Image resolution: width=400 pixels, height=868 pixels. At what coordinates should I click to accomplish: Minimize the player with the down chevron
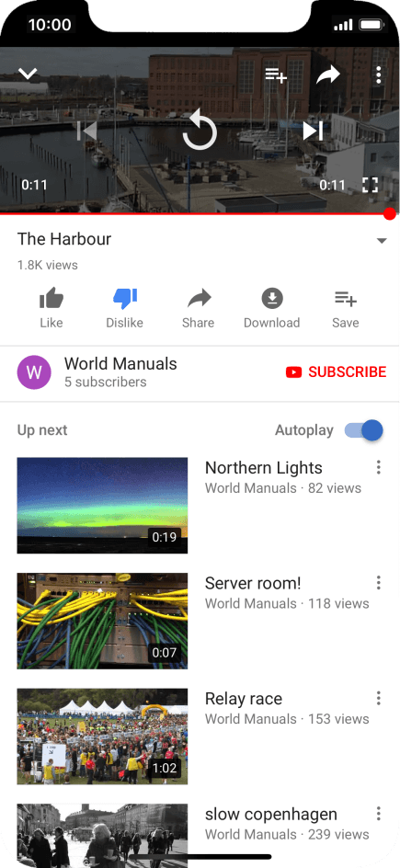point(28,73)
